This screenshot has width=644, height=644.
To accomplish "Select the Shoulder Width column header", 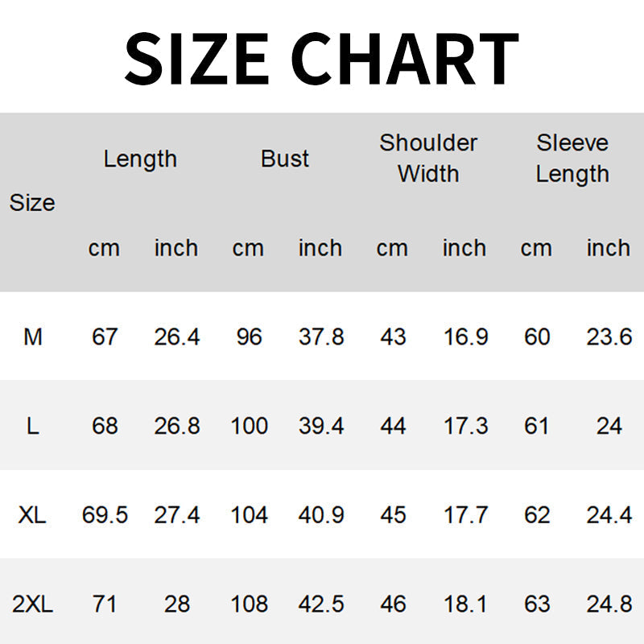I will (x=428, y=159).
